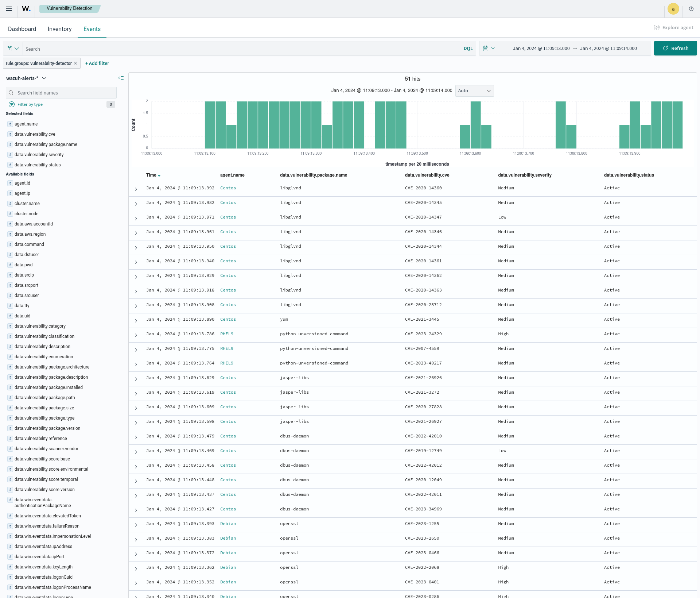Expand the row for CVE-2019-12749

(136, 452)
